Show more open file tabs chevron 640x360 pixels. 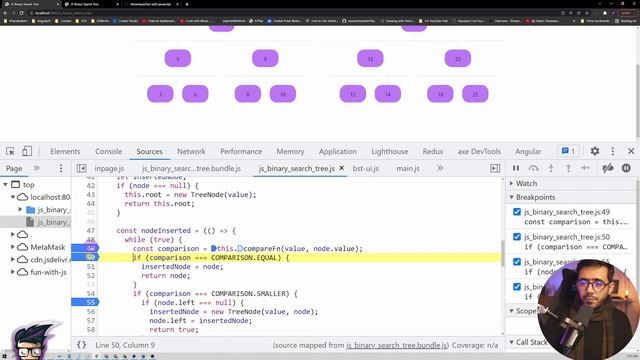click(440, 168)
